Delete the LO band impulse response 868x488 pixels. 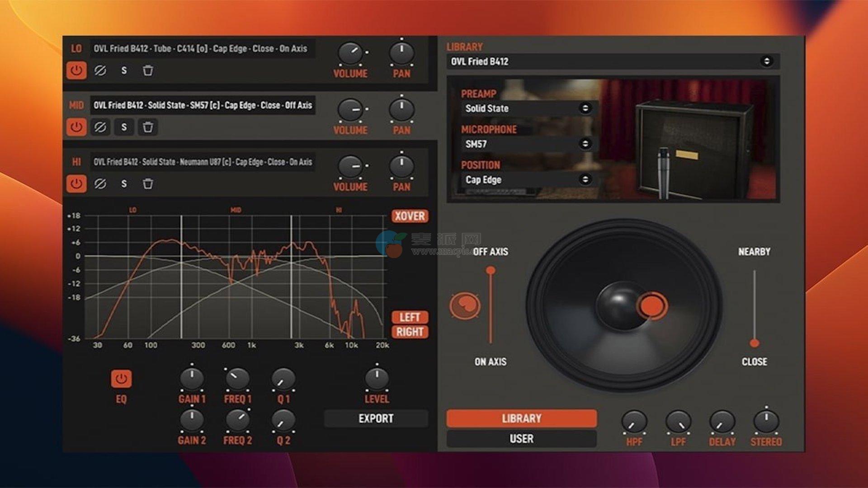tap(148, 70)
